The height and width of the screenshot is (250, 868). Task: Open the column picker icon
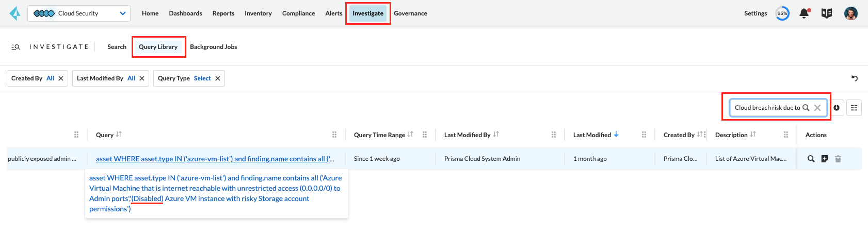point(854,108)
